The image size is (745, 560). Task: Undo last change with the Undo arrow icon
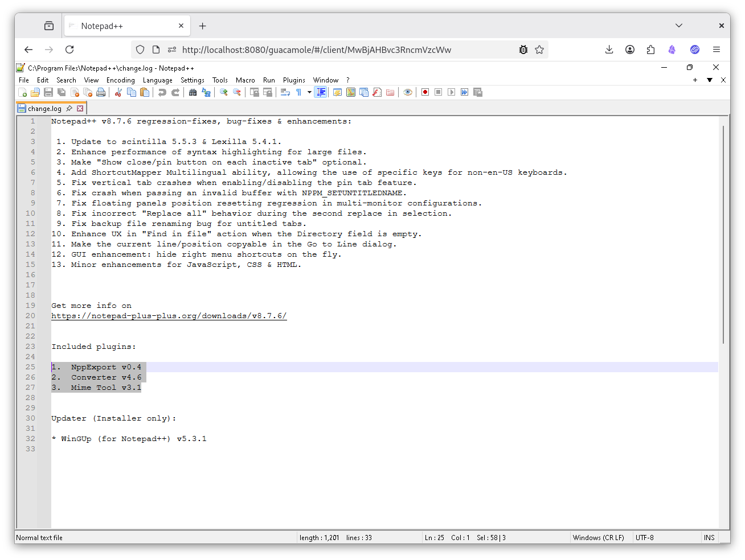click(x=162, y=92)
